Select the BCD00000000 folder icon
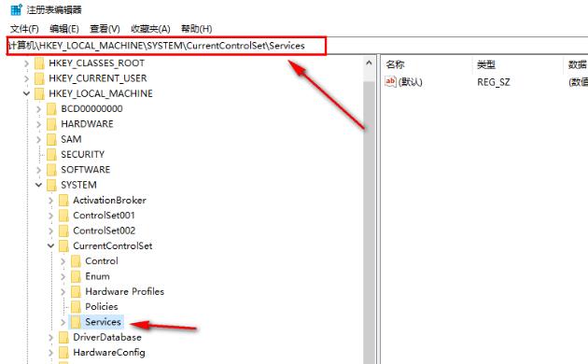 (51, 108)
